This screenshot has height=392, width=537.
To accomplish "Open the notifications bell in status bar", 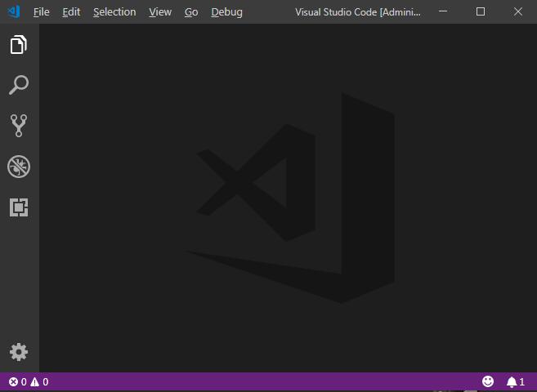I will [x=516, y=381].
